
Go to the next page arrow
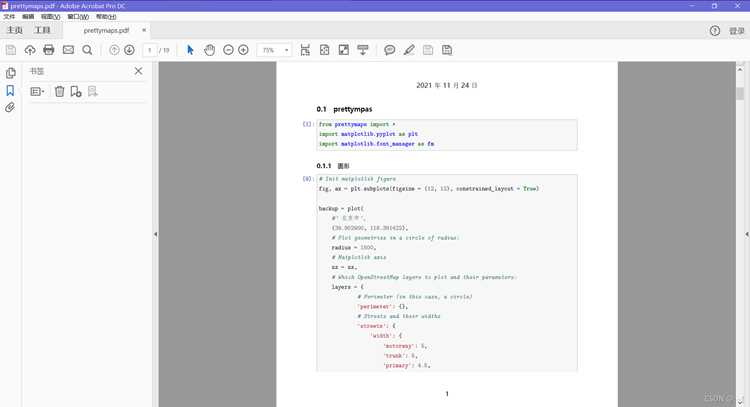pos(129,50)
